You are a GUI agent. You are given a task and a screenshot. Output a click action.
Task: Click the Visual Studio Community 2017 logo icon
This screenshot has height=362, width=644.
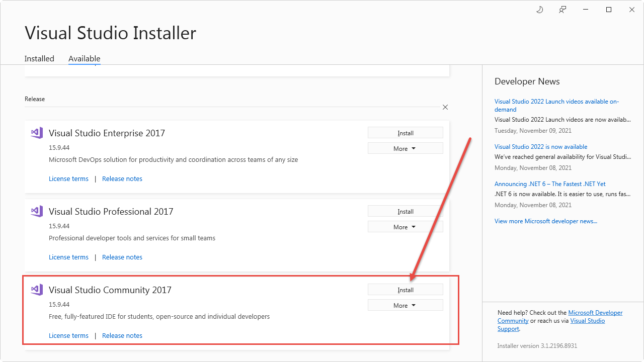coord(37,290)
